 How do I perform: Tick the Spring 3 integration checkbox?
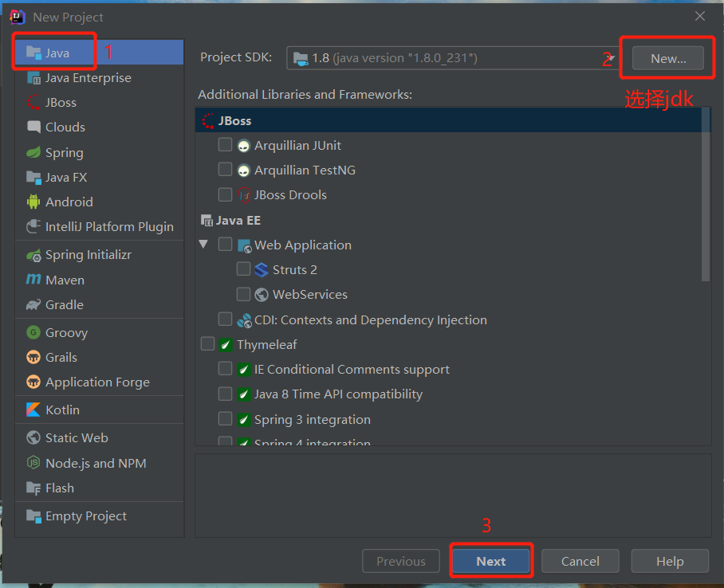(x=225, y=418)
